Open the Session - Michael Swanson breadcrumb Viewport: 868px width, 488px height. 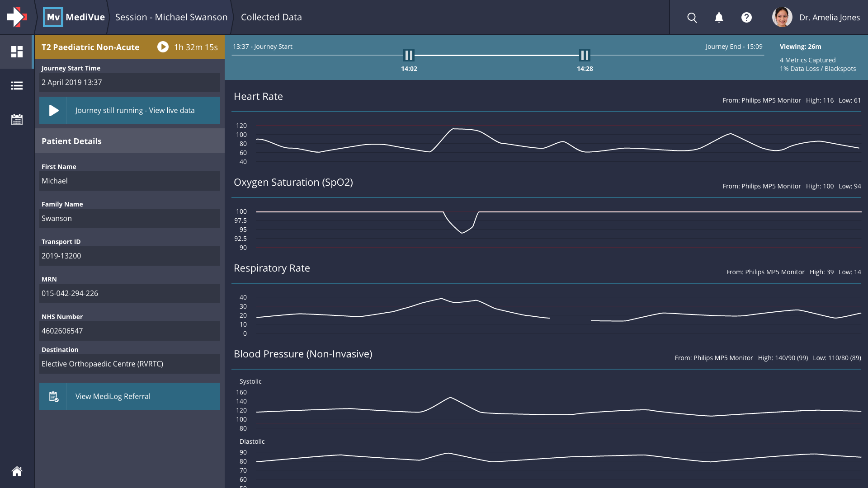[171, 17]
